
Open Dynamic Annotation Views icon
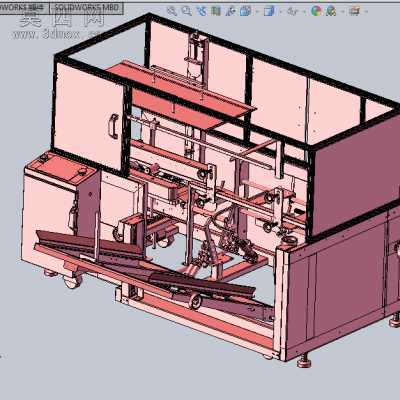231,11
